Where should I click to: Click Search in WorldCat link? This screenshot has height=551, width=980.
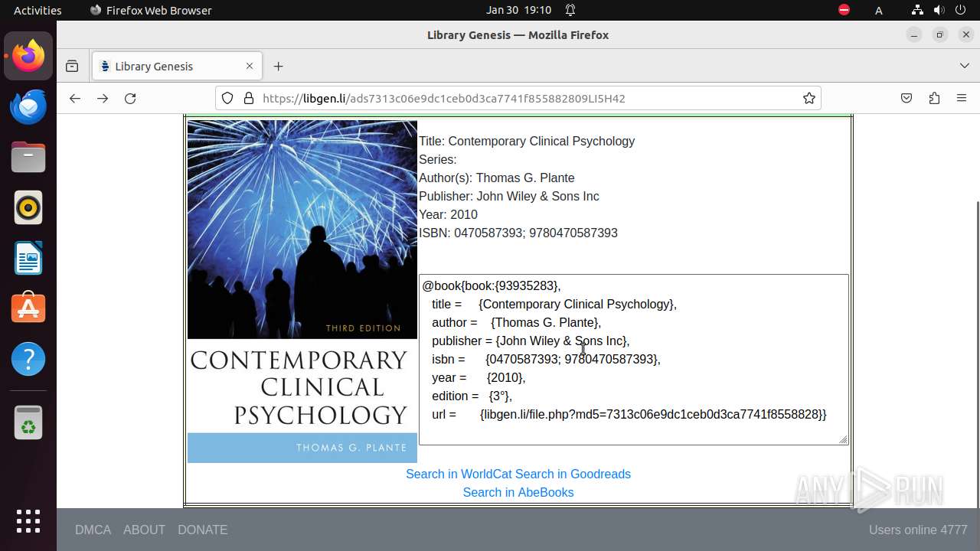tap(459, 474)
